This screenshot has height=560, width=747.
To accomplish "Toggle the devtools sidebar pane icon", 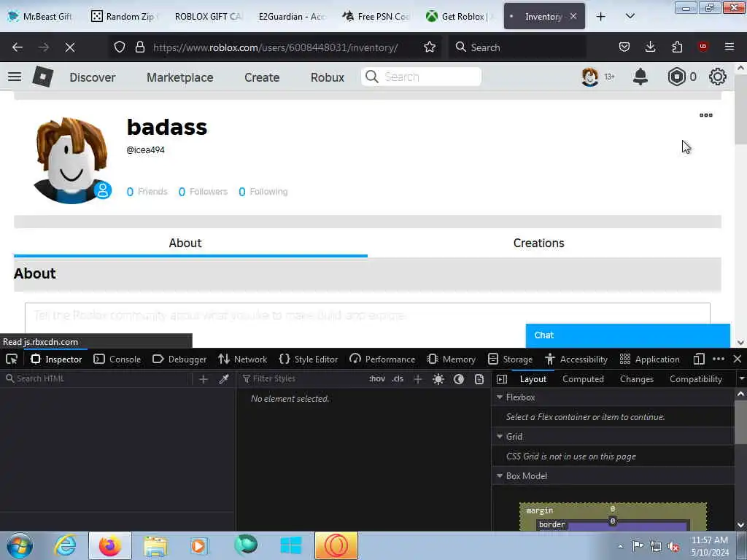I will point(502,379).
